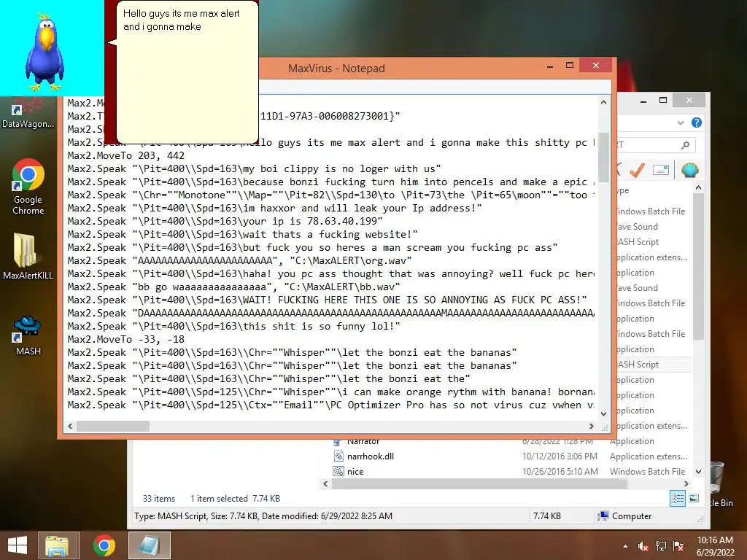Click the line 'wait thats a fucking website!'
Image resolution: width=747 pixels, height=560 pixels.
point(242,235)
